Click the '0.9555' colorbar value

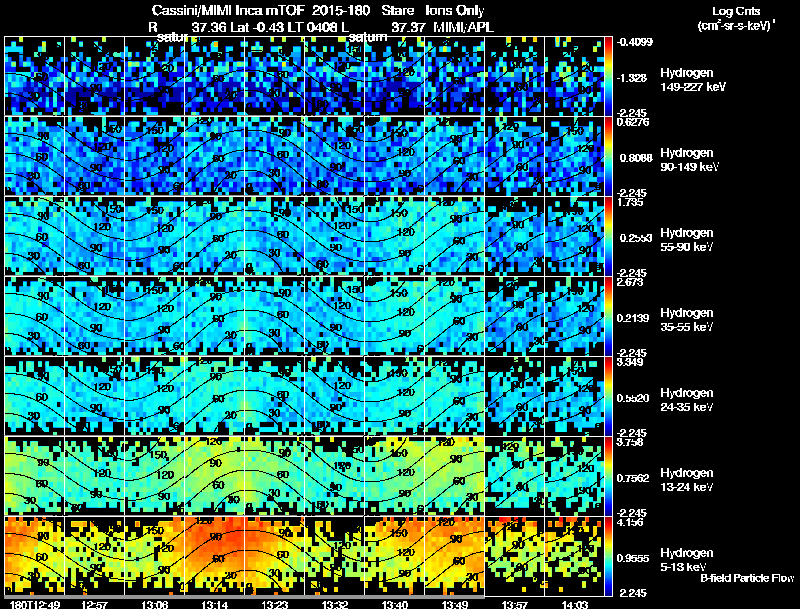coord(633,558)
